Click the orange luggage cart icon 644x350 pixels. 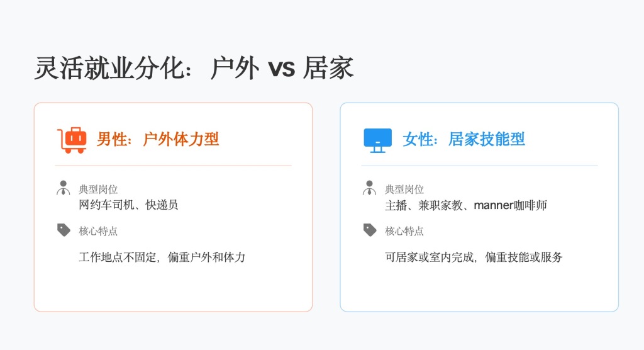[70, 140]
